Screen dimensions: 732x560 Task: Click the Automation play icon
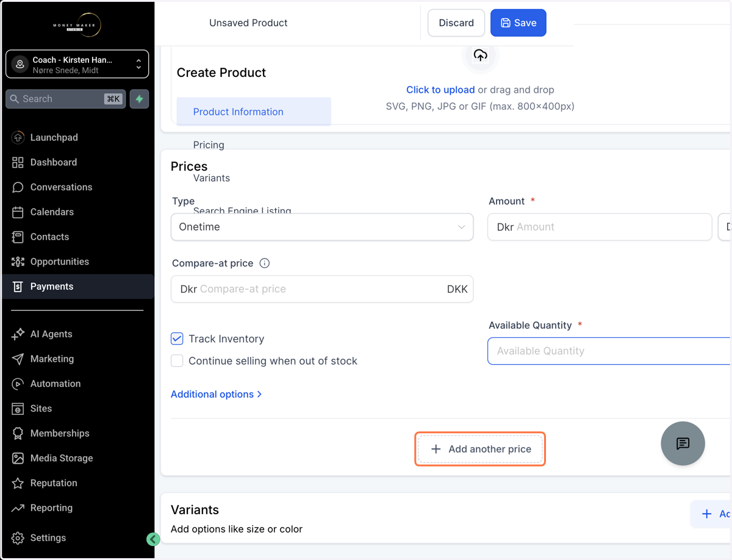coord(18,384)
